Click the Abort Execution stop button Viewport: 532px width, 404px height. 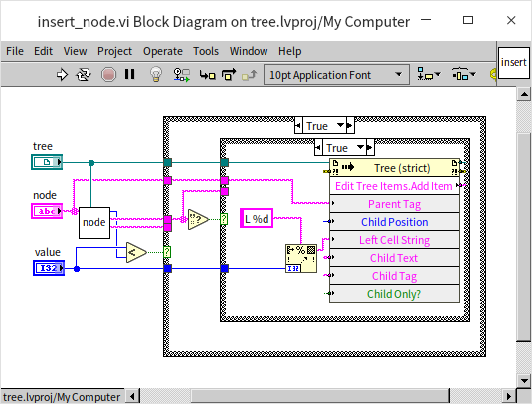tap(108, 74)
